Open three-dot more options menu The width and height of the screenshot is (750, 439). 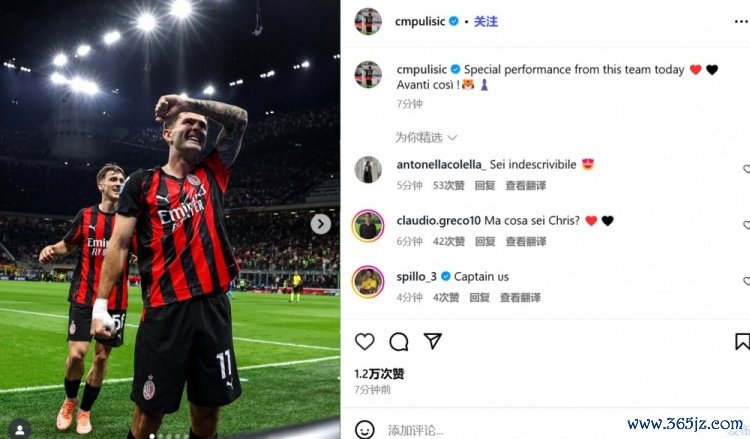pos(741,22)
